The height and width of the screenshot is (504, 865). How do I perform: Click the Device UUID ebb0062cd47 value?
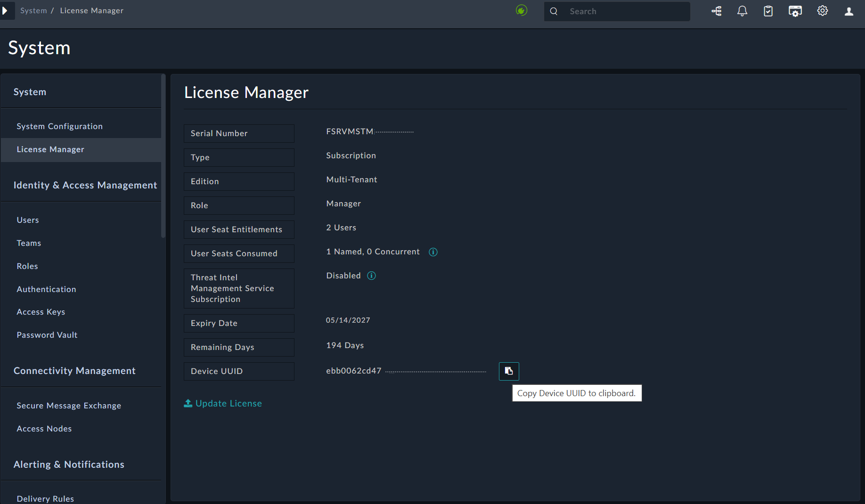click(353, 371)
